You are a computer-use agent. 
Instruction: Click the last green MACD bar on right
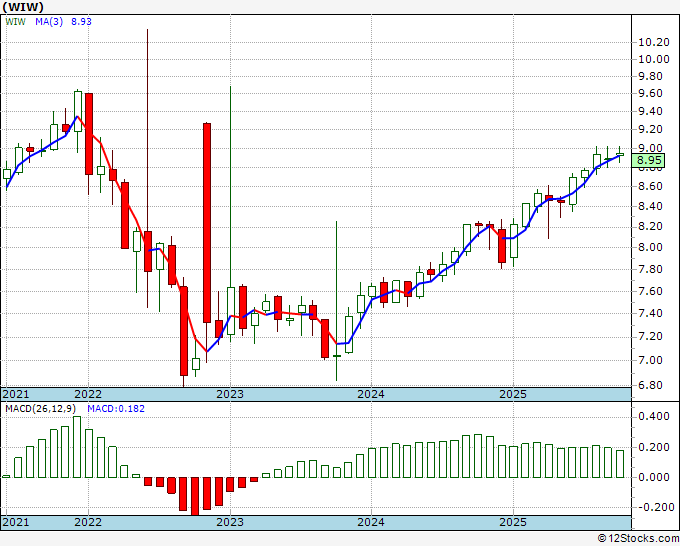(620, 464)
